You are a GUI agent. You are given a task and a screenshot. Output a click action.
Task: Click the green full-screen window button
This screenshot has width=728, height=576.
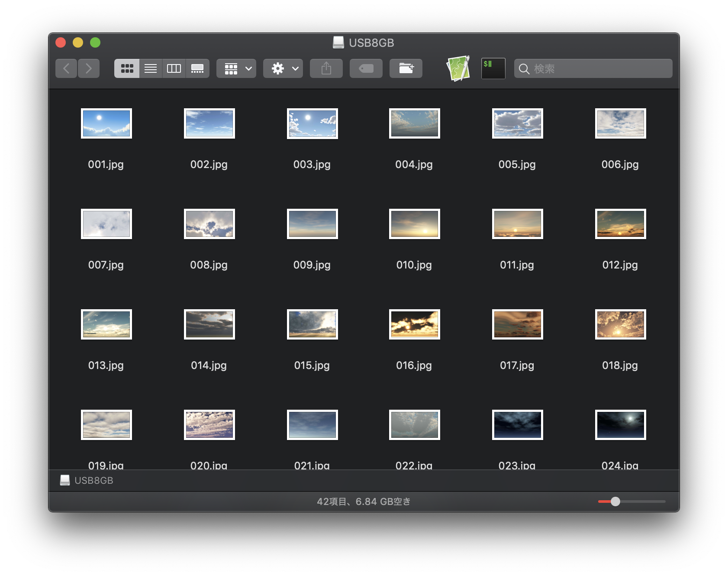pos(95,42)
